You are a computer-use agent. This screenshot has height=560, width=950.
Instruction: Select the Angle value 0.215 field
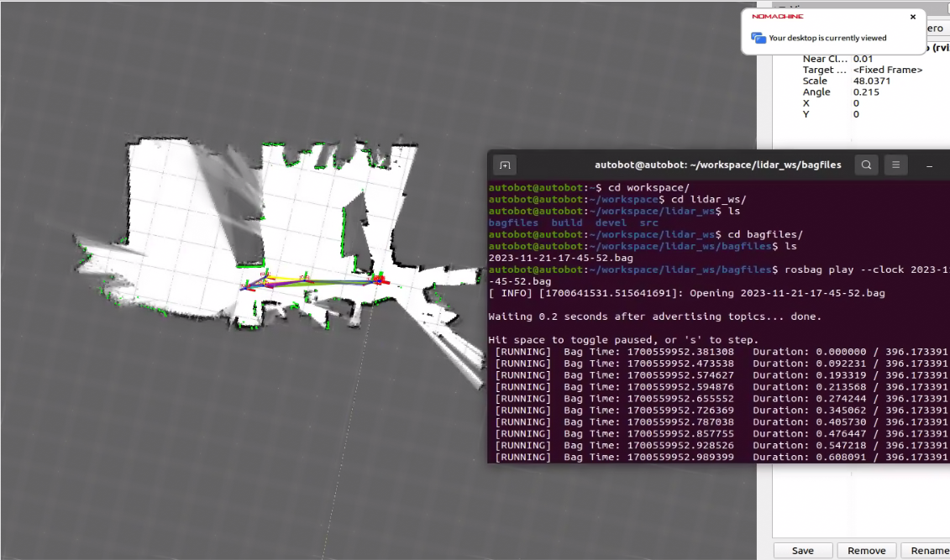coord(866,92)
